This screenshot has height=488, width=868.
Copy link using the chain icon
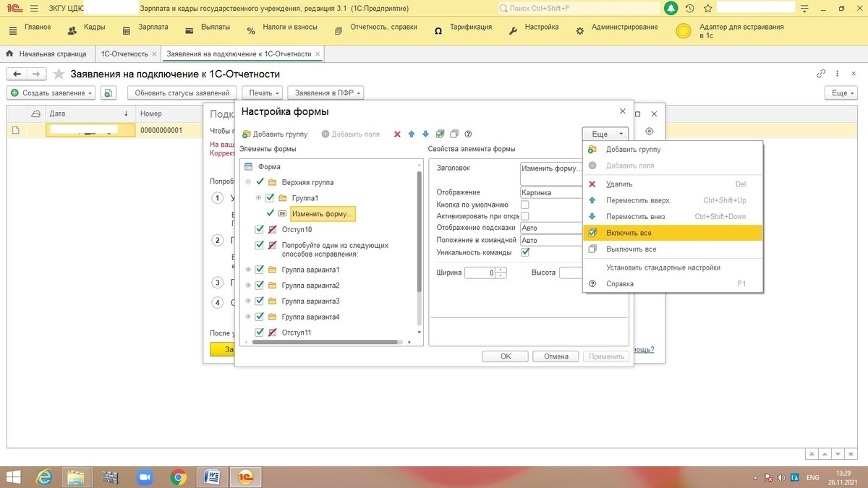pyautogui.click(x=821, y=74)
